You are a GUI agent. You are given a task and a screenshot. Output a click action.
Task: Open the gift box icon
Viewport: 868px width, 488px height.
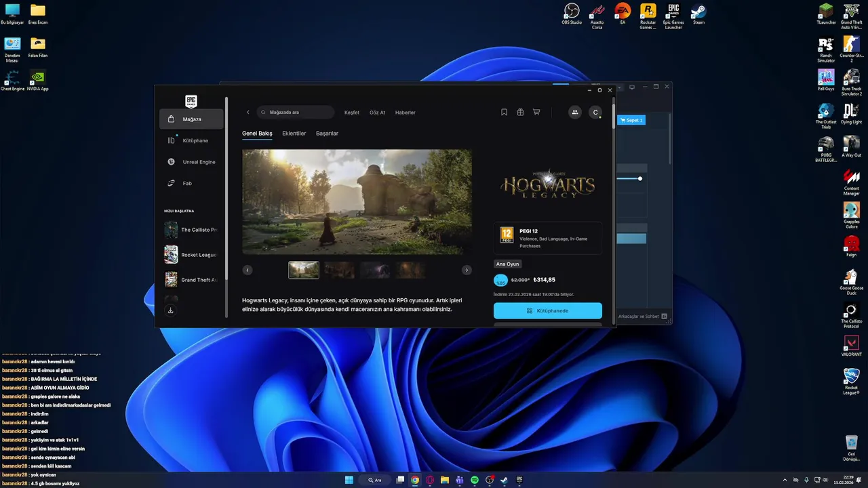520,113
